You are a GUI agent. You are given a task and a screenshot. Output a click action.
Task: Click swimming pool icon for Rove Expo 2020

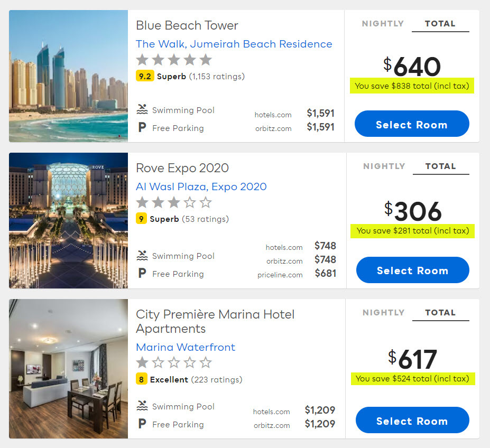[142, 256]
